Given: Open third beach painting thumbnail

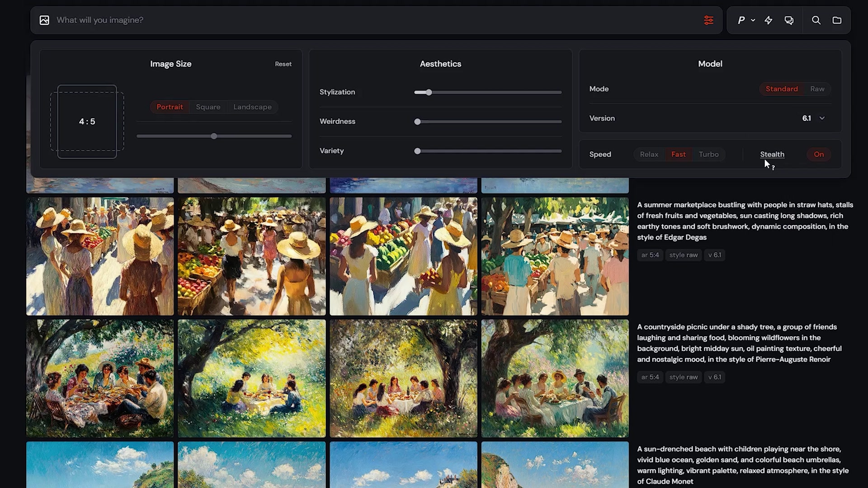Looking at the screenshot, I should click(x=403, y=465).
